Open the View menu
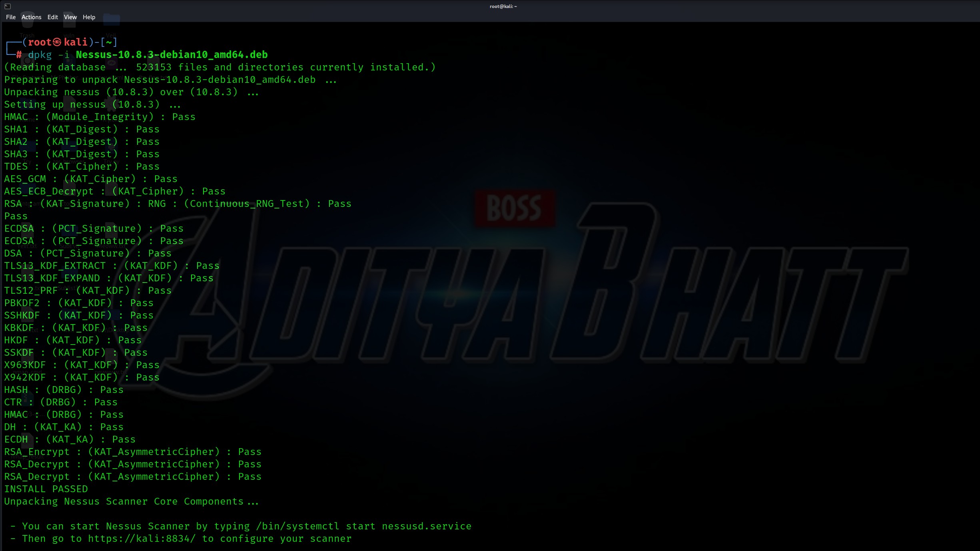This screenshot has height=551, width=980. (x=70, y=17)
